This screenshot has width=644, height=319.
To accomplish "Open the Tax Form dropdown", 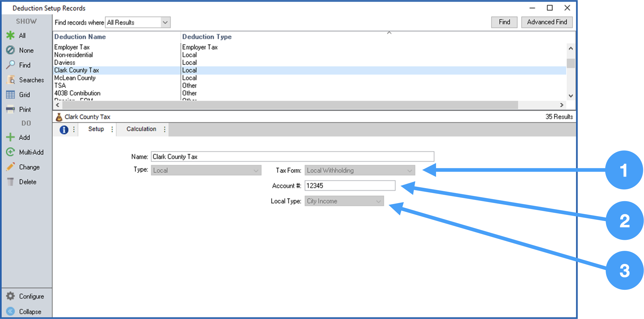I will click(x=409, y=170).
